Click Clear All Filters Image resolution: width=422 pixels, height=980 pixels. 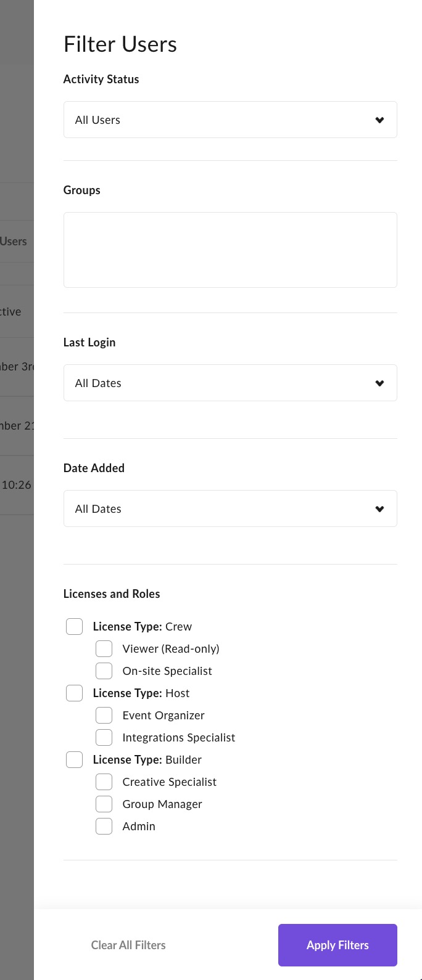128,945
